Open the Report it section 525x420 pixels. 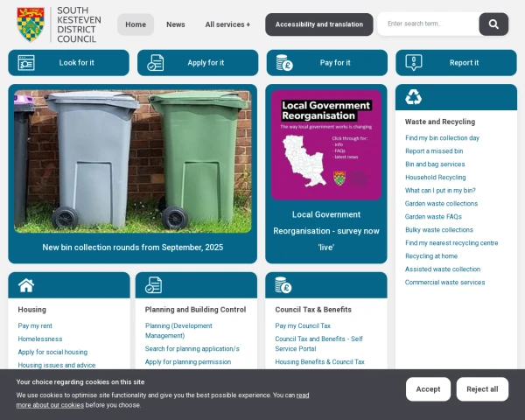coord(457,63)
